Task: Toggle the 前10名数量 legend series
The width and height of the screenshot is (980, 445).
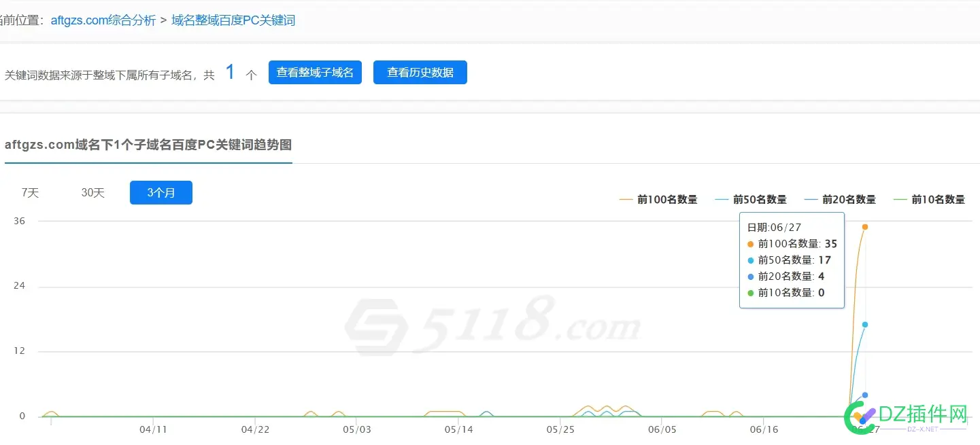Action: (x=929, y=200)
